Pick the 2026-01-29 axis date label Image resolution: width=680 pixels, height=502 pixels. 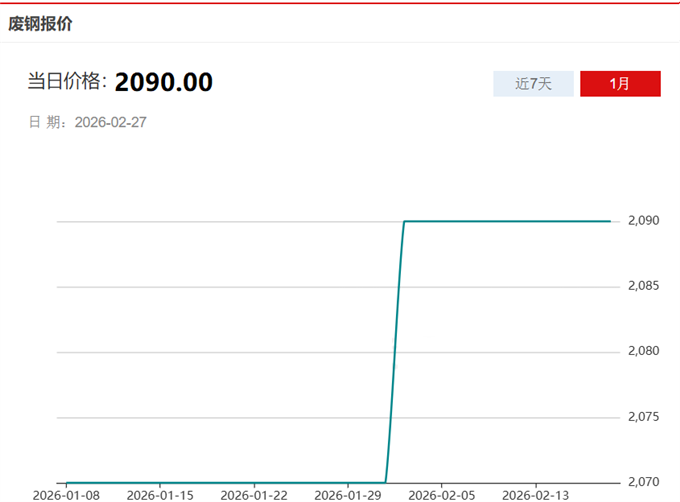coord(347,495)
